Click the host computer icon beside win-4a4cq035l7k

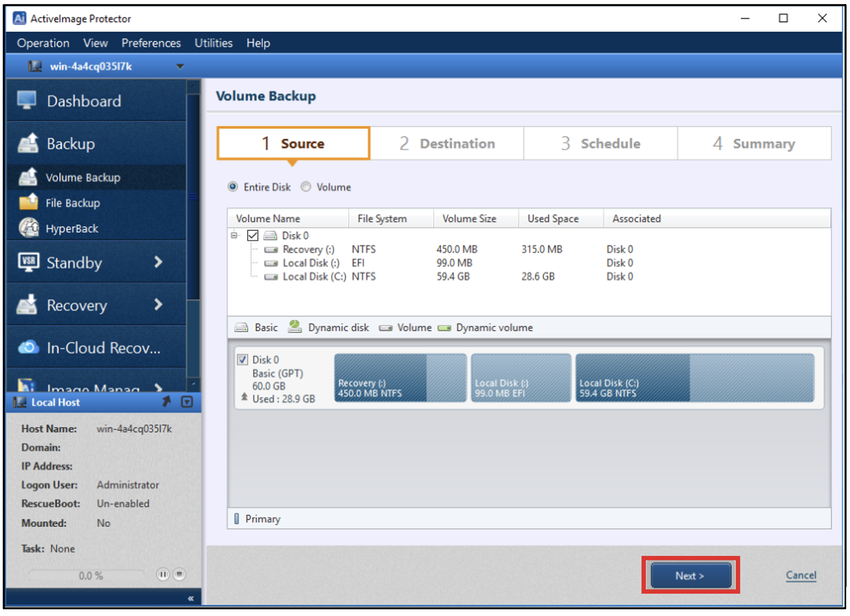[35, 66]
